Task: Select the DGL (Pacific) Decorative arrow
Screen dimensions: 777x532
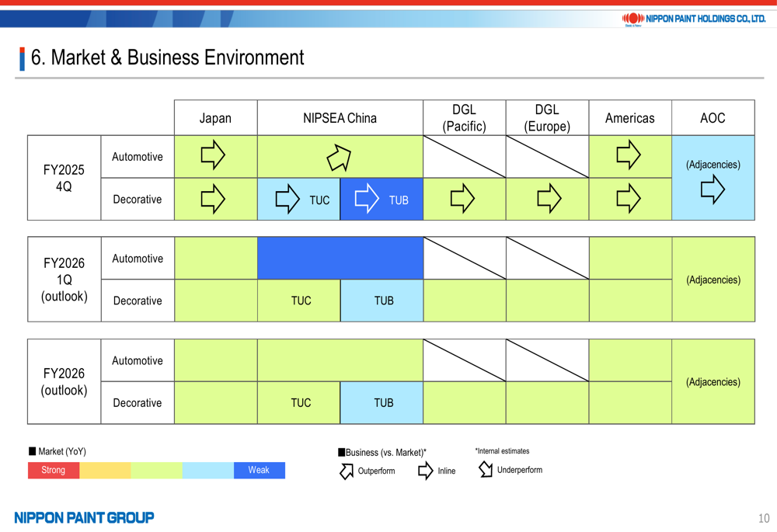Action: (x=462, y=198)
